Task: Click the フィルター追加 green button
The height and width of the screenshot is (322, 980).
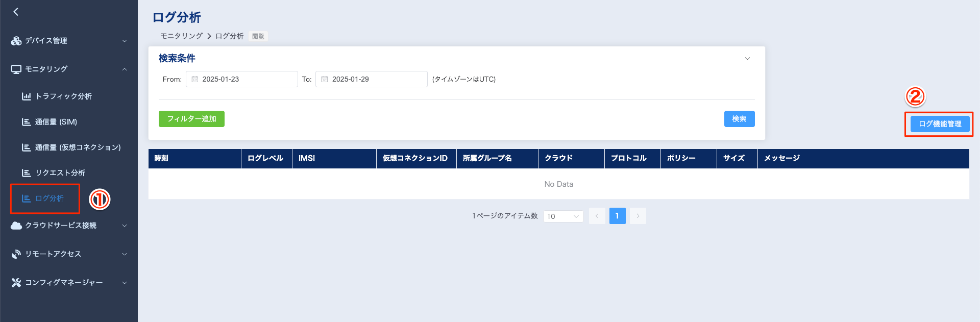Action: pyautogui.click(x=191, y=119)
